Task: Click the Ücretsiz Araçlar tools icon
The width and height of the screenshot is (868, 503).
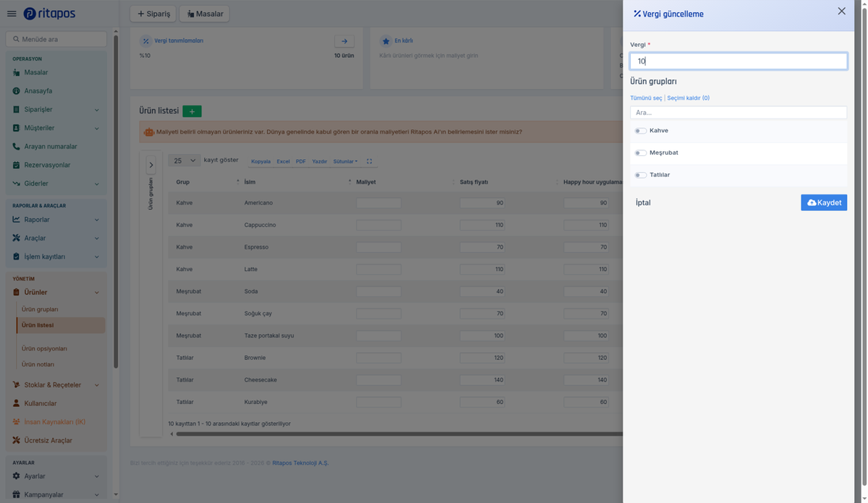Action: [x=17, y=440]
